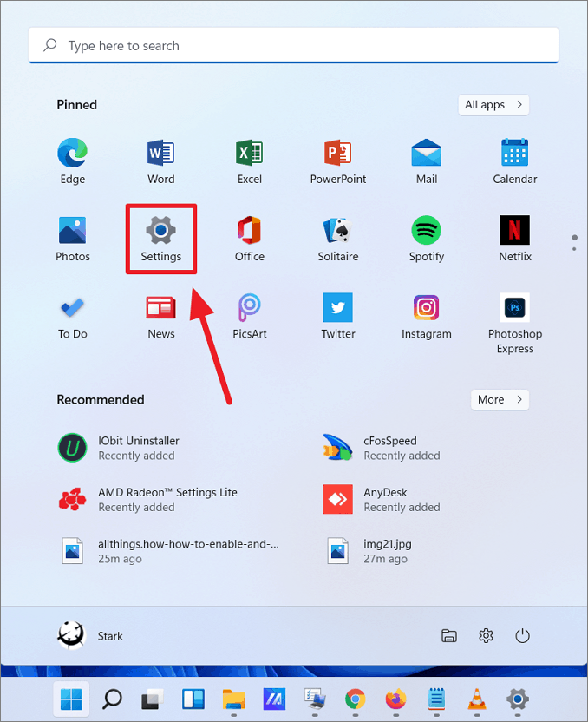Switch to Google Chrome on taskbar
This screenshot has width=588, height=722.
356,699
